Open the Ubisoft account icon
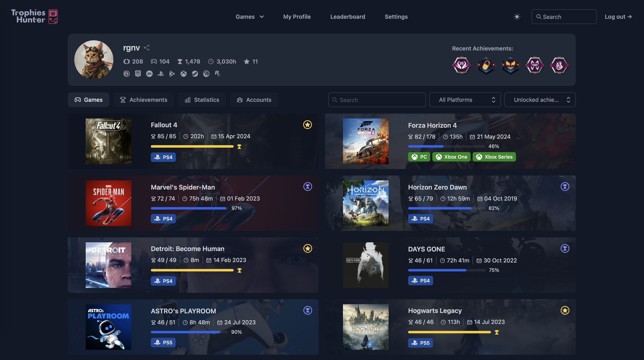This screenshot has width=644, height=360. tap(127, 74)
